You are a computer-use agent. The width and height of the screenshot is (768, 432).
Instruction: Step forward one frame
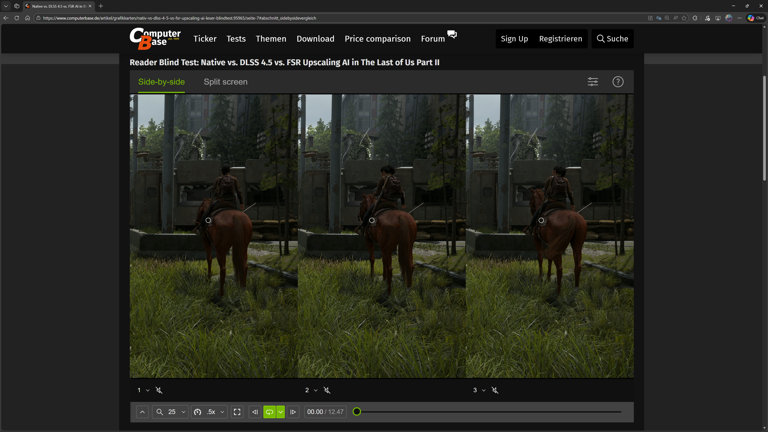293,412
